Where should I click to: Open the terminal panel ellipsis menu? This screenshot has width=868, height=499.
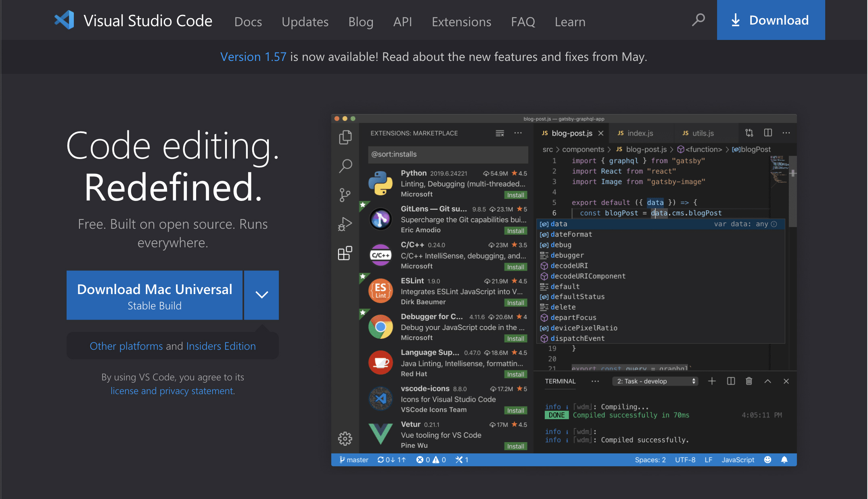[595, 381]
